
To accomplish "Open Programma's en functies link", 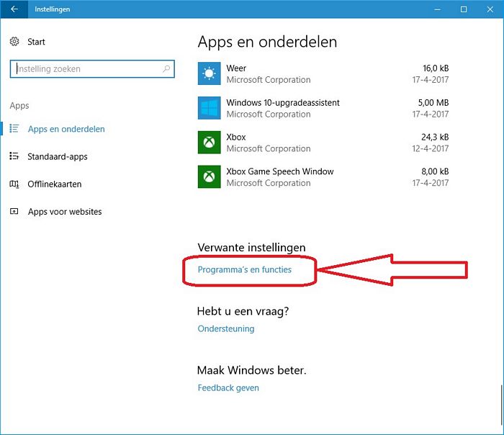I will pos(245,270).
